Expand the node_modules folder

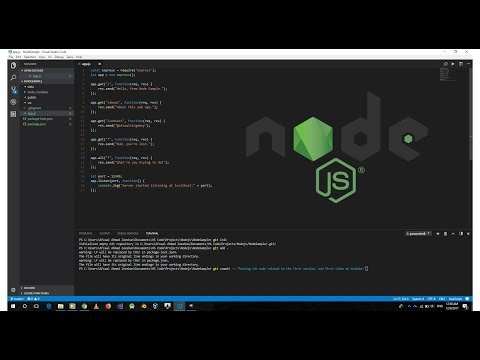37,92
